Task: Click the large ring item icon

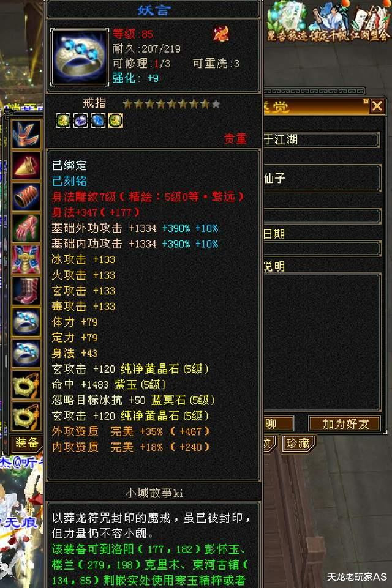Action: tap(79, 57)
